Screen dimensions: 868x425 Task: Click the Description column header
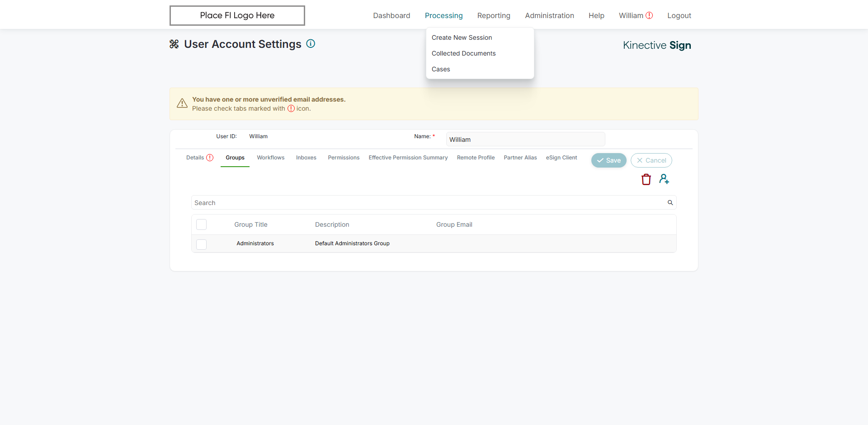pos(332,224)
